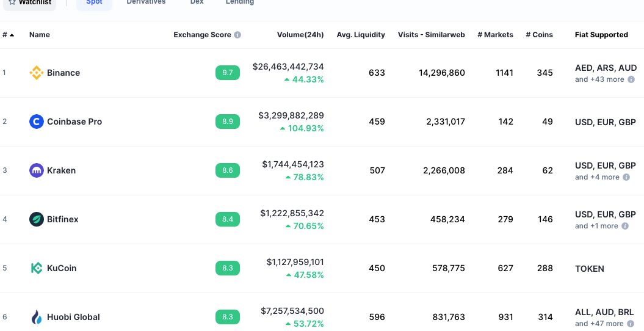The width and height of the screenshot is (644, 331).
Task: Sort by # Coins column header
Action: point(539,35)
